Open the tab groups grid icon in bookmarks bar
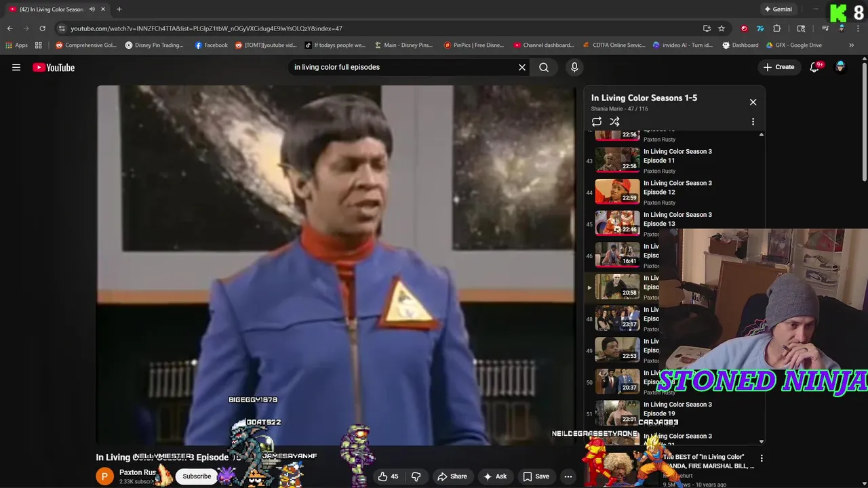 click(x=39, y=45)
